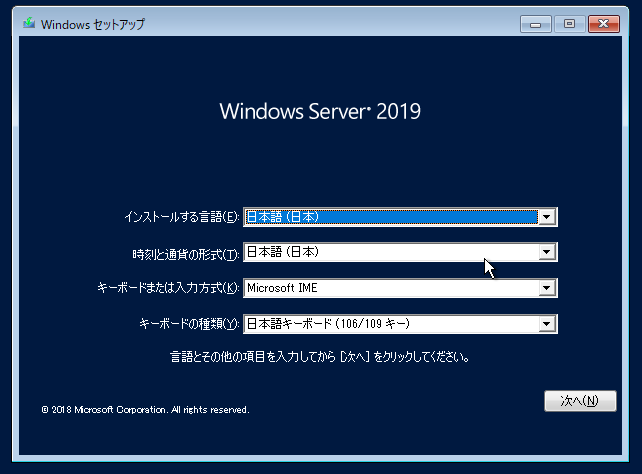Image resolution: width=642 pixels, height=474 pixels.
Task: Click the Windows Server 2019 heading
Action: pyautogui.click(x=320, y=111)
